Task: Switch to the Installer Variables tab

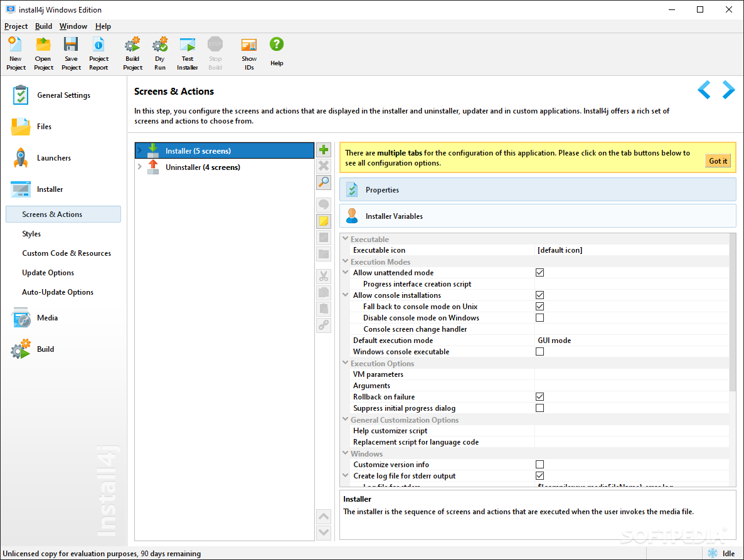Action: coord(538,216)
